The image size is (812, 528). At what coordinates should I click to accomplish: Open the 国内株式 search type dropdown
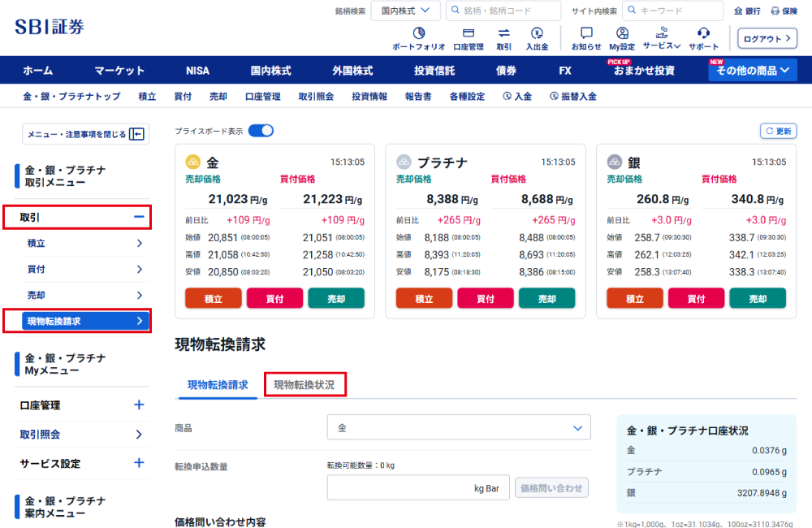406,11
